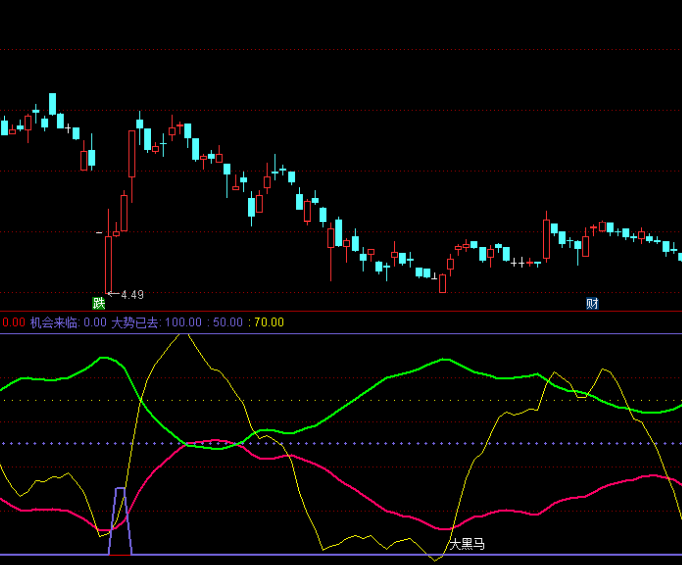Select the 机会来临 indicator label

(54, 322)
